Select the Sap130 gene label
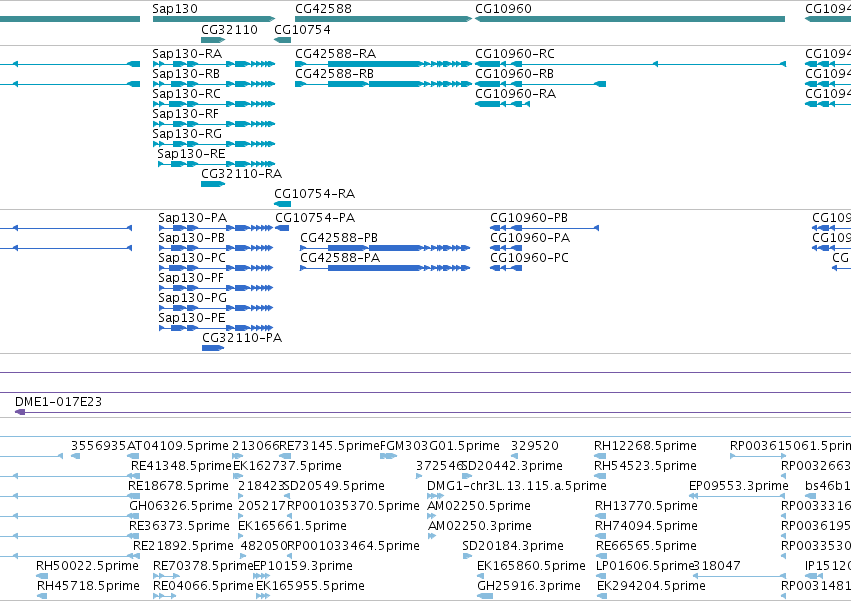The image size is (851, 601). pos(175,9)
